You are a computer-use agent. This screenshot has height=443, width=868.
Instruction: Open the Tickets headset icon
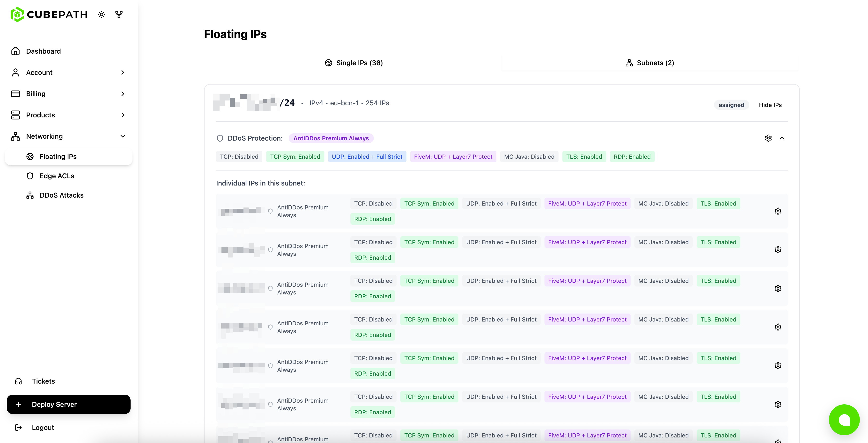point(19,381)
